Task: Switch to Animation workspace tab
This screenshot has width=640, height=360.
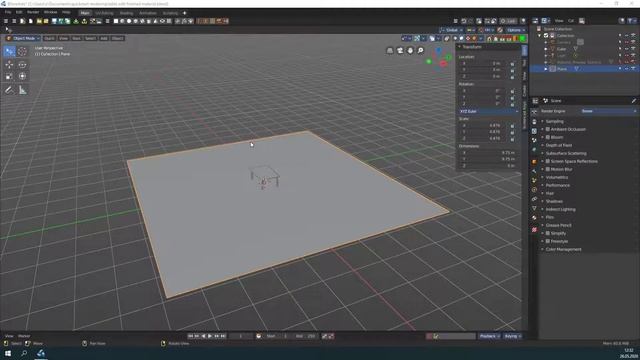Action: 147,13
